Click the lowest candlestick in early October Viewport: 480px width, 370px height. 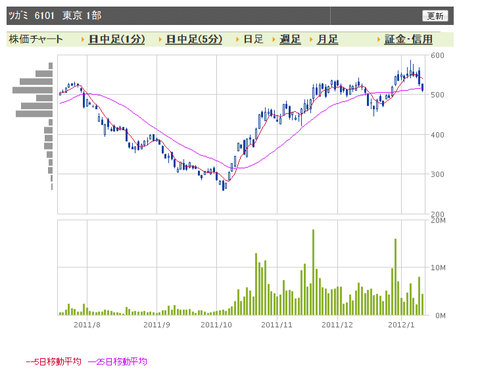(x=223, y=186)
